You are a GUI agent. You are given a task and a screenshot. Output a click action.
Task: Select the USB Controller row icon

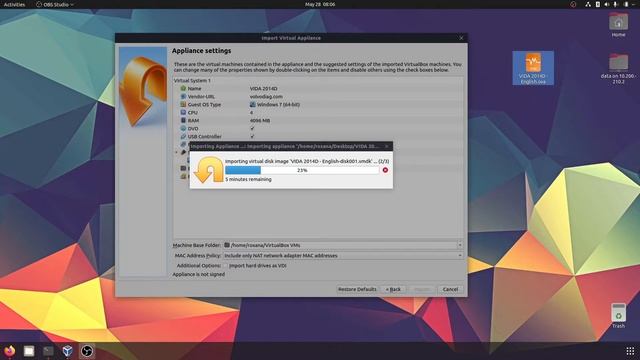[x=183, y=136]
